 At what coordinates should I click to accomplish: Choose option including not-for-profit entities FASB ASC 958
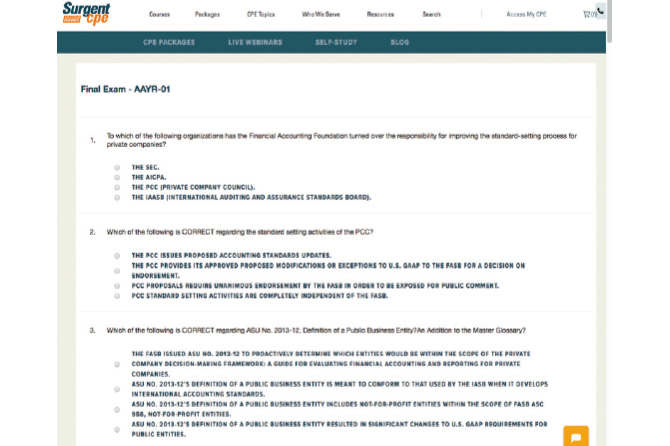coord(117,409)
